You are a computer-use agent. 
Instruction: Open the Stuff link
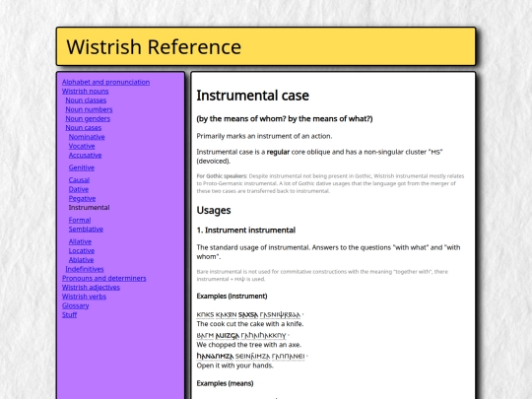(70, 315)
